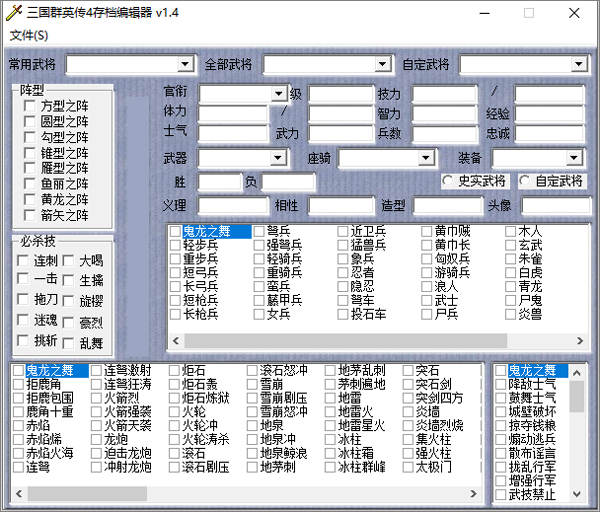Screen dimensions: 600x512
Task: Enable the 连弩激射 skill
Action: [x=96, y=370]
